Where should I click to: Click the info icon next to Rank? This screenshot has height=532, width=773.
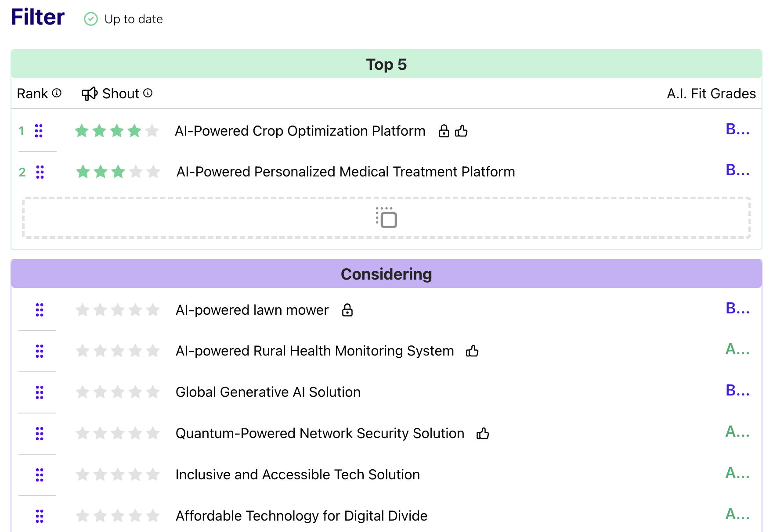coord(57,93)
